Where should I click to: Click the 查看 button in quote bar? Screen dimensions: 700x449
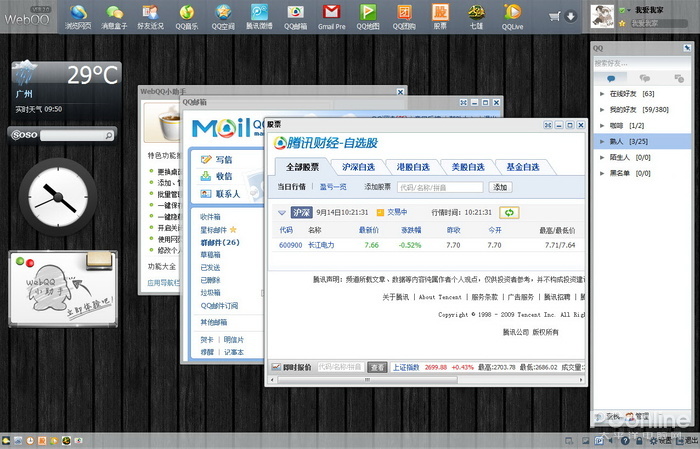(377, 367)
